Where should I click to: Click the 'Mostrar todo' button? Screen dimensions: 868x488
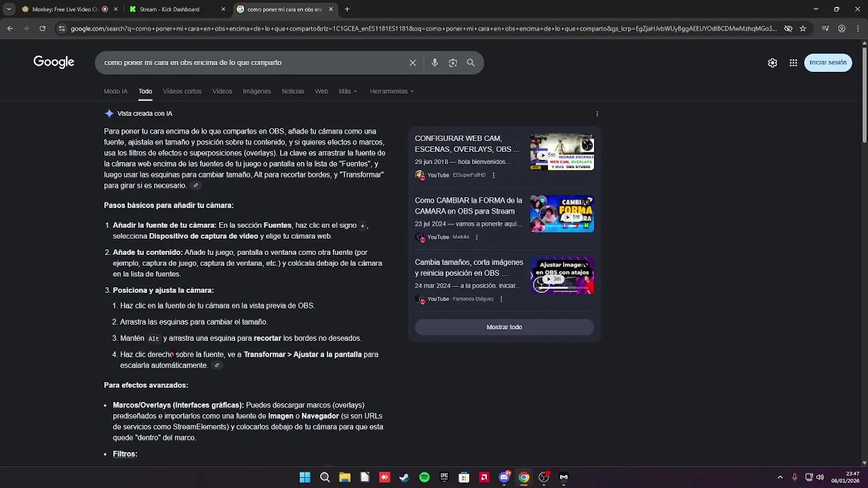pos(504,327)
